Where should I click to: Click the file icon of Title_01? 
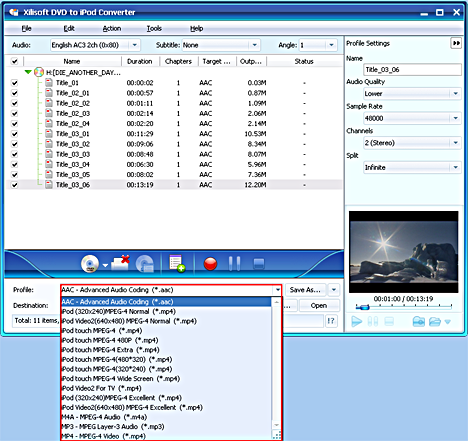(49, 82)
